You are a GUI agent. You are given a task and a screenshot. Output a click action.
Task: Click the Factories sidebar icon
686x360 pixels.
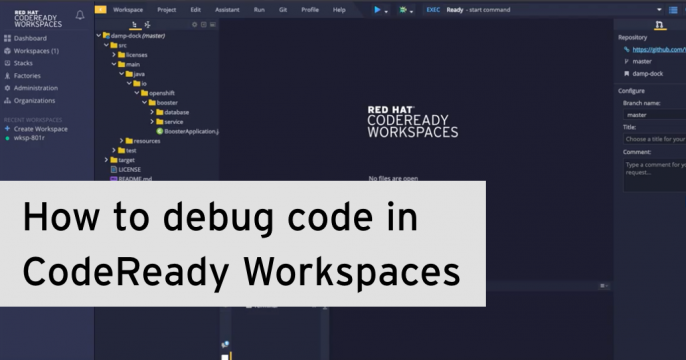click(7, 76)
